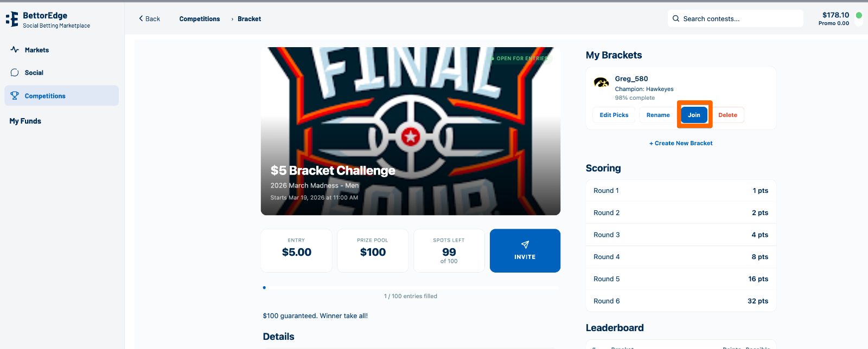Click the search magnifier icon
The image size is (868, 349).
coord(676,18)
